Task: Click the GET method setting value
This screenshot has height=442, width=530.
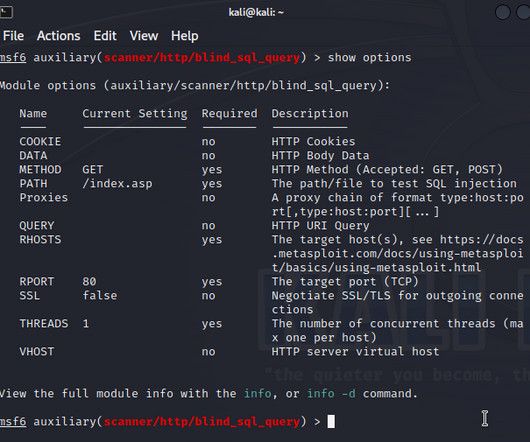Action: click(93, 169)
